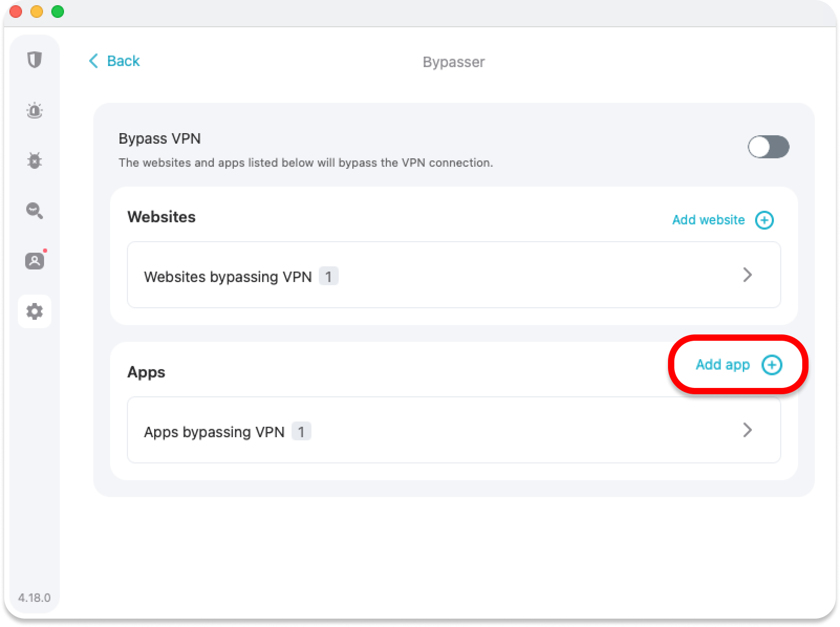Viewport: 840px width, 627px height.
Task: Open the Apps bypassing VPN row
Action: [454, 430]
